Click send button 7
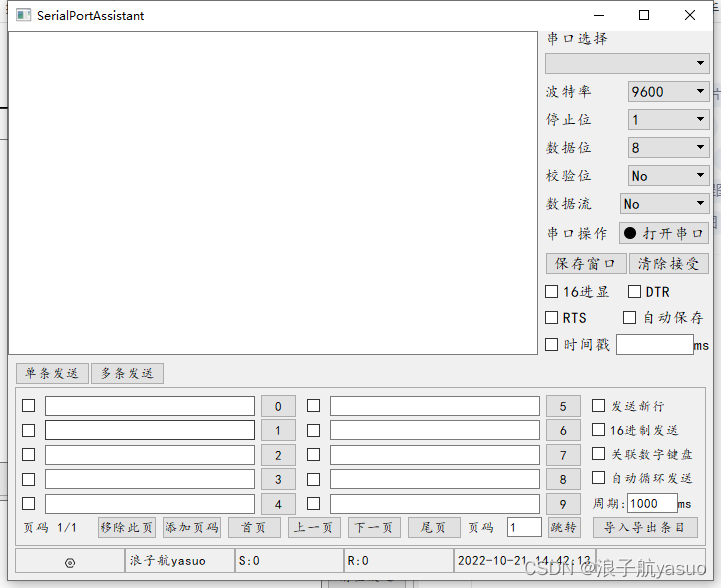721x588 pixels. [563, 455]
